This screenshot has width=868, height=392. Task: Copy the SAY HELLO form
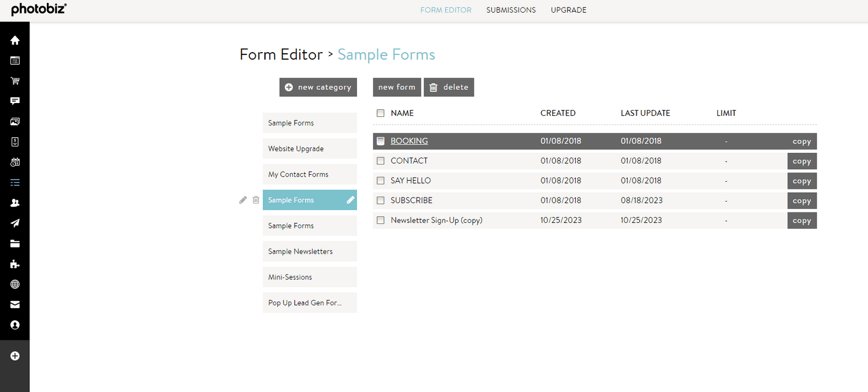[801, 181]
